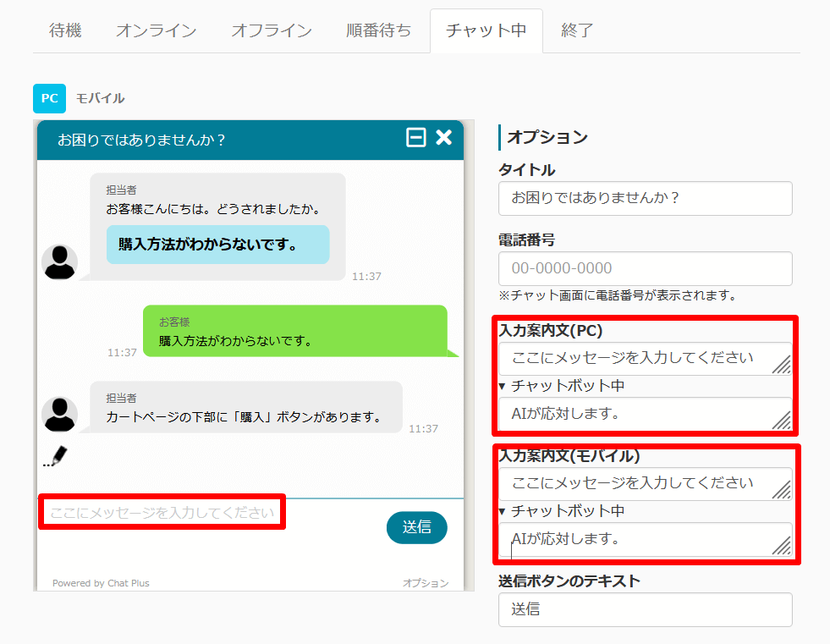This screenshot has width=830, height=644.
Task: Click the operator avatar beside cart page message
Action: click(60, 414)
